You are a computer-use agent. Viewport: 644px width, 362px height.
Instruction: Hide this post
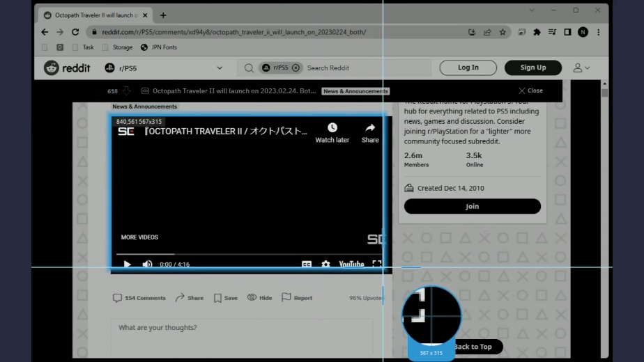tap(259, 298)
